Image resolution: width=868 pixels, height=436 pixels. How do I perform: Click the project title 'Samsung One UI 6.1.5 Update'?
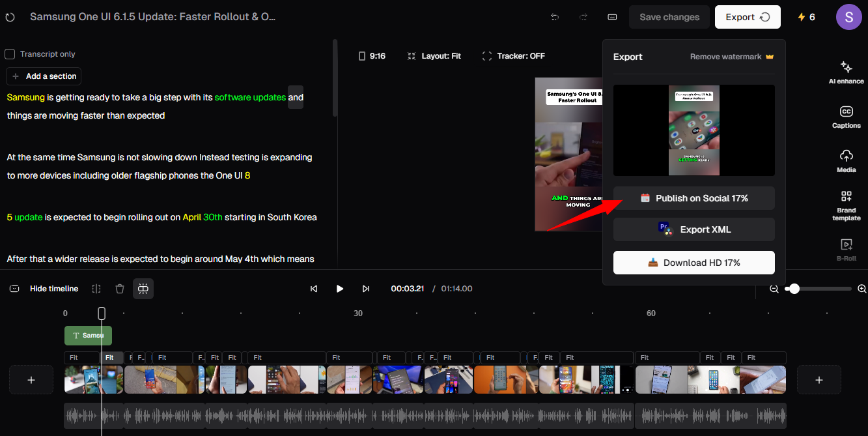click(x=152, y=17)
